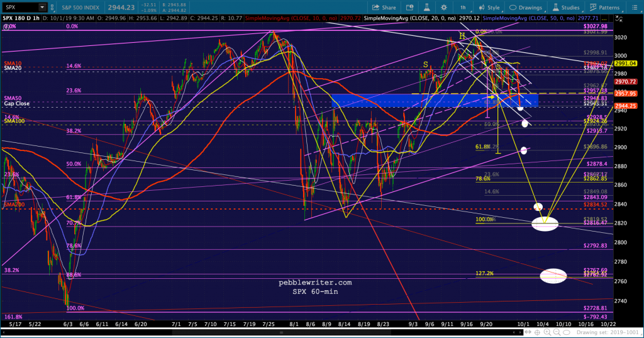Click the $3027.98 Fibonacci level label
The image size is (644, 338).
595,26
